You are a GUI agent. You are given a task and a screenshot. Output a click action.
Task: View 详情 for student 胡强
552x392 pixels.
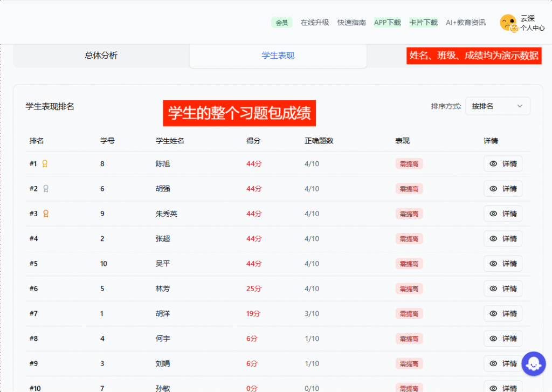coord(503,189)
